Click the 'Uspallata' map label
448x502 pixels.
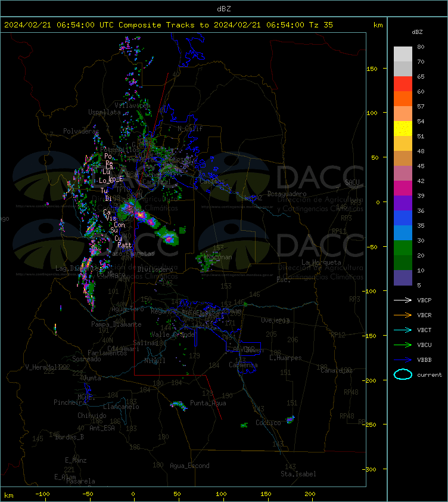104,112
